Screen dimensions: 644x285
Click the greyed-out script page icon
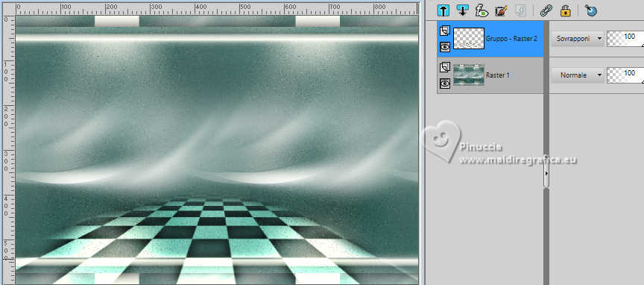(x=520, y=10)
